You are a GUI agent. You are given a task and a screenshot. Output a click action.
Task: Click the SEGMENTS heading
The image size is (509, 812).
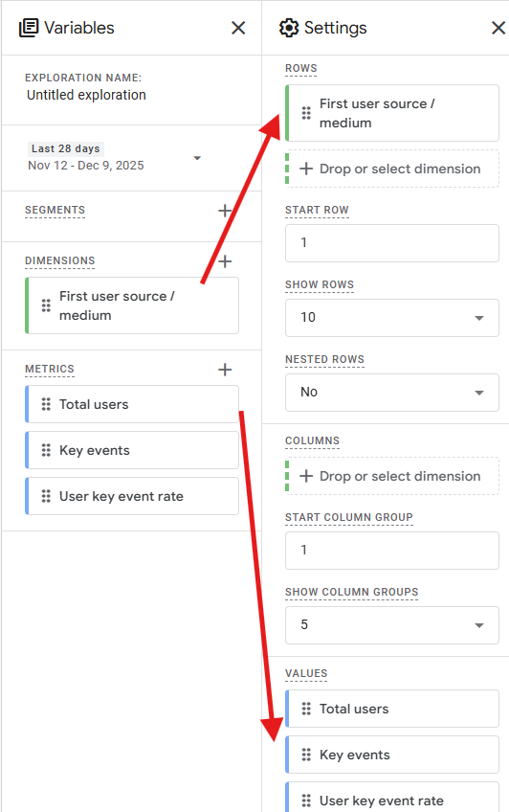click(55, 211)
